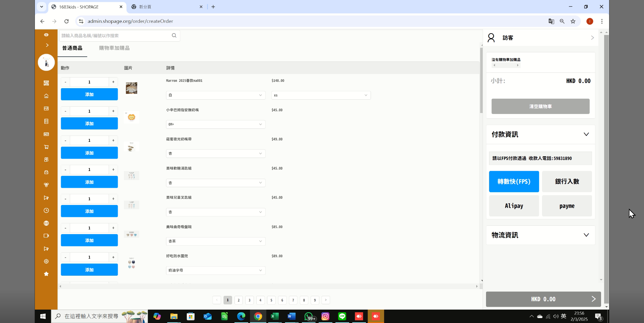Decrease quantity for 好吃防水圍兜

point(65,257)
